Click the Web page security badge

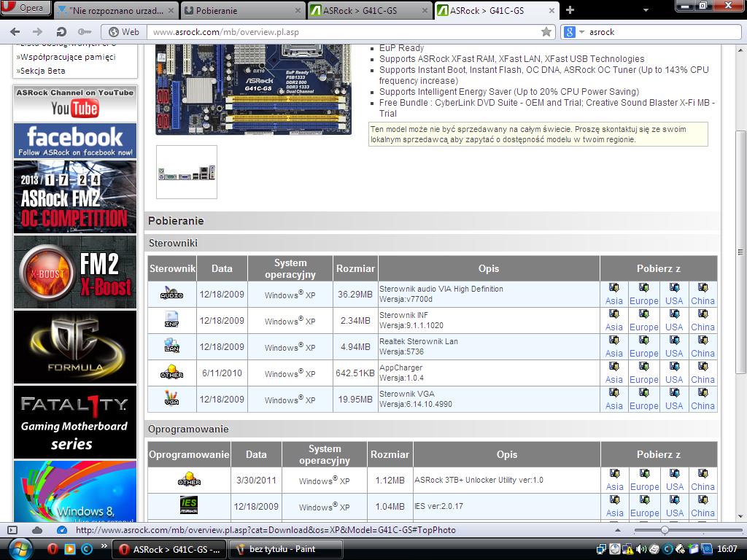[124, 32]
